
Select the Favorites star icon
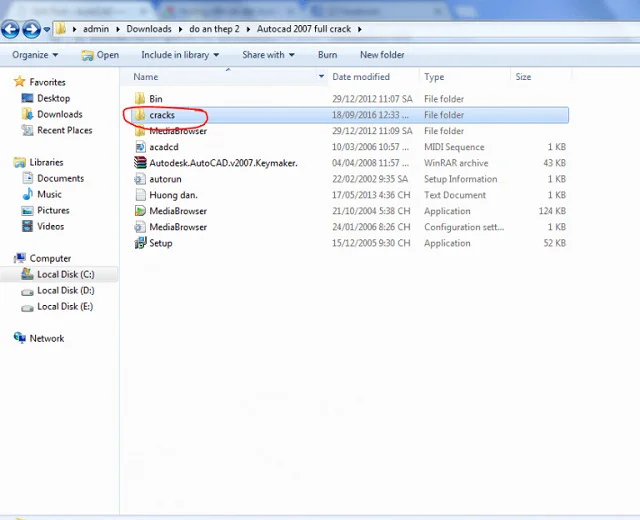(19, 82)
